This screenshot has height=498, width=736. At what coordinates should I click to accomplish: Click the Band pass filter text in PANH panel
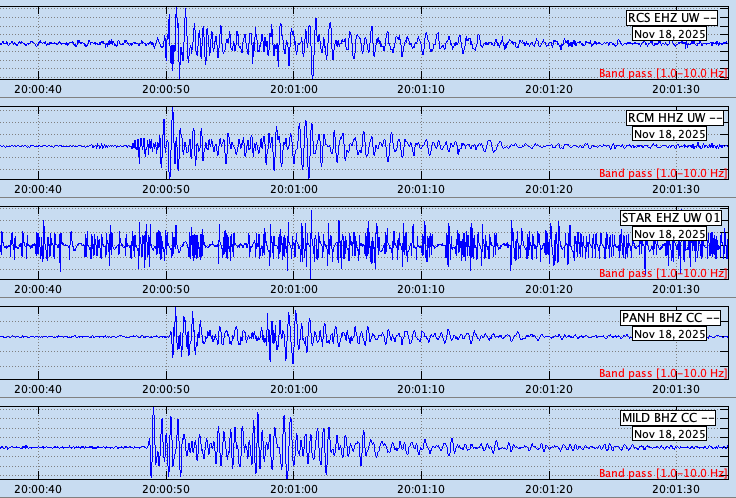tap(663, 373)
